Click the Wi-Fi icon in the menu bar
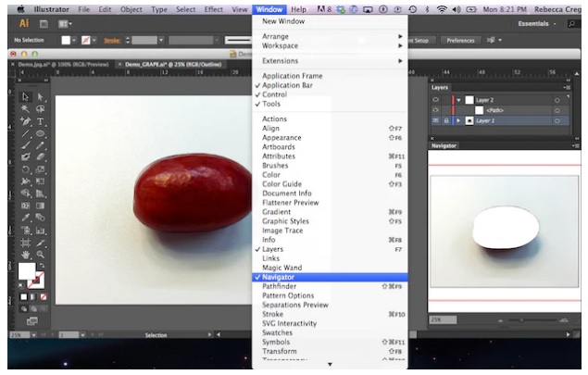Viewport: 588px width, 375px height. [442, 9]
